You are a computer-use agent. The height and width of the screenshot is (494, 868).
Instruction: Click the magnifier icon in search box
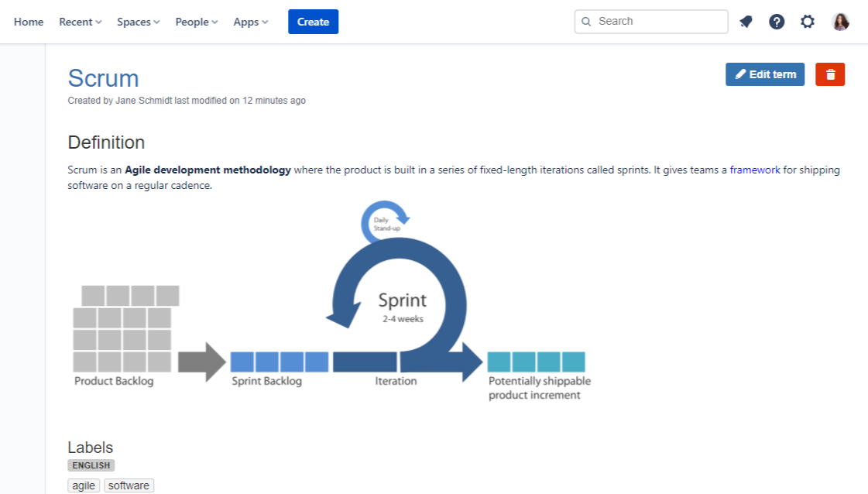tap(586, 22)
